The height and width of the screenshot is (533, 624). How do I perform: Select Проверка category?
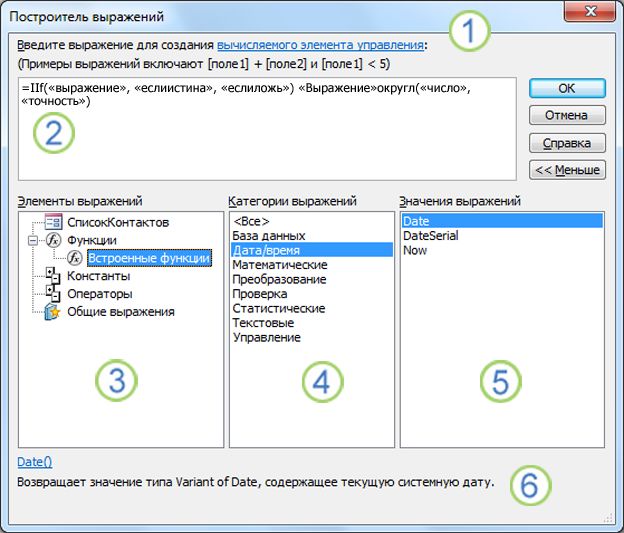point(312,294)
